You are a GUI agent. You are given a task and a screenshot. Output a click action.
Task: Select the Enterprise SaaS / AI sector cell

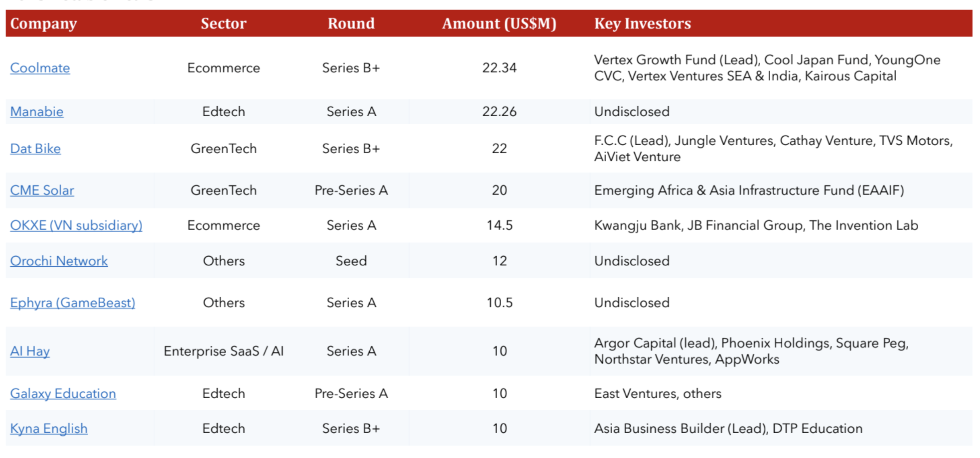tap(223, 351)
